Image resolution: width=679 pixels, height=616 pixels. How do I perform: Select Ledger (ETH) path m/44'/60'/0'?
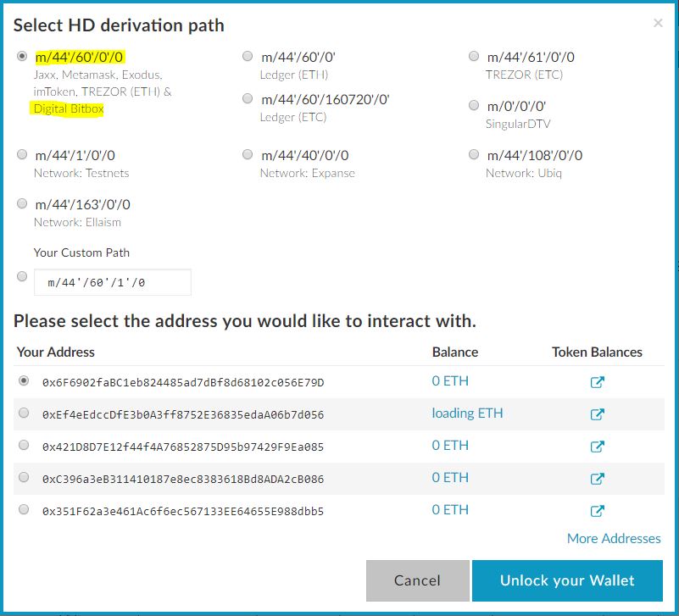coord(248,56)
